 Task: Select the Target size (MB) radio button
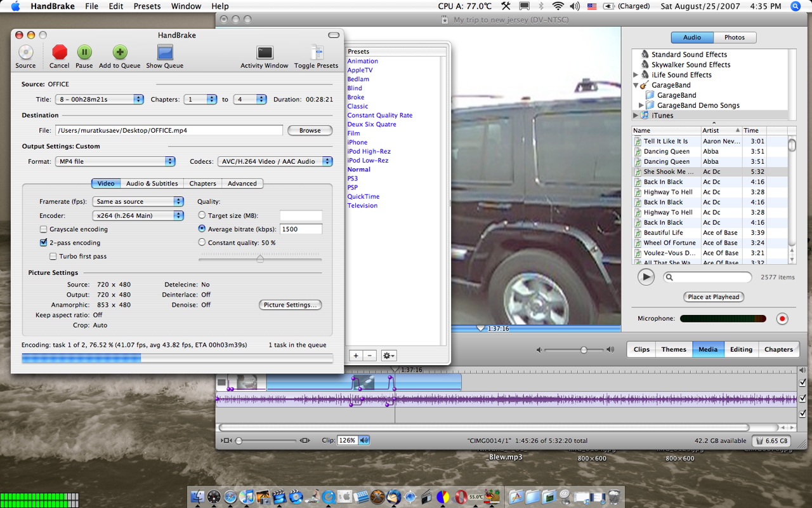coord(202,216)
